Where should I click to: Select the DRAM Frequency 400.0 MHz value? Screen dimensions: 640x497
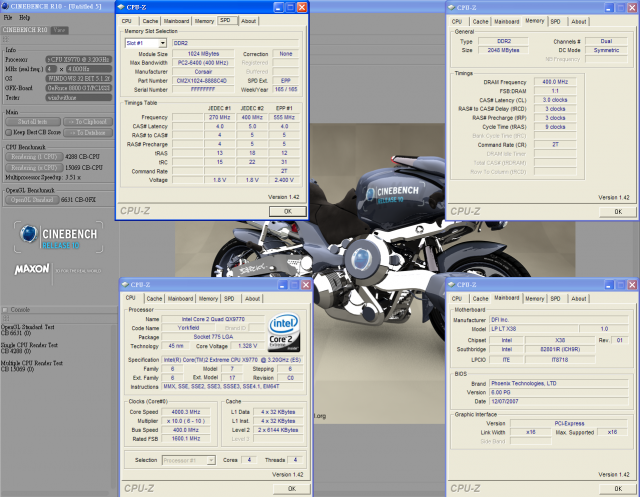tap(555, 82)
